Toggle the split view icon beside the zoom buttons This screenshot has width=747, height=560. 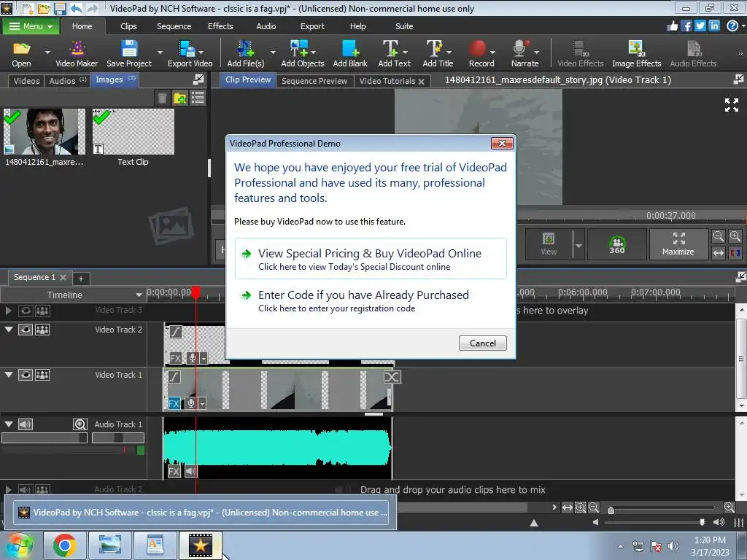click(x=735, y=253)
